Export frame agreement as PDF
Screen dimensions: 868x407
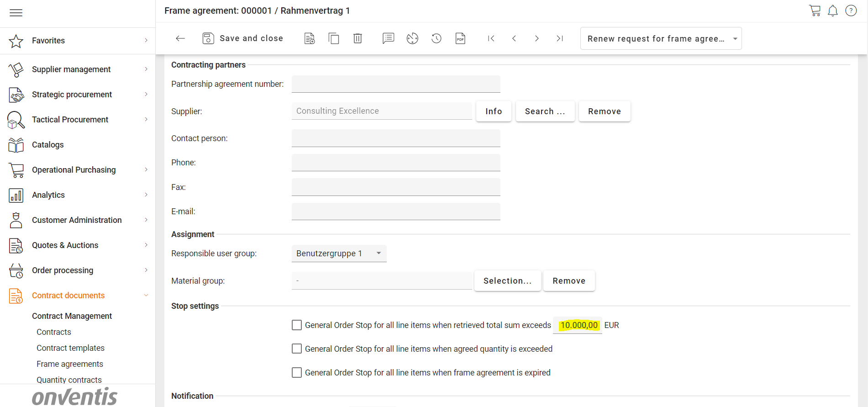[x=460, y=38]
